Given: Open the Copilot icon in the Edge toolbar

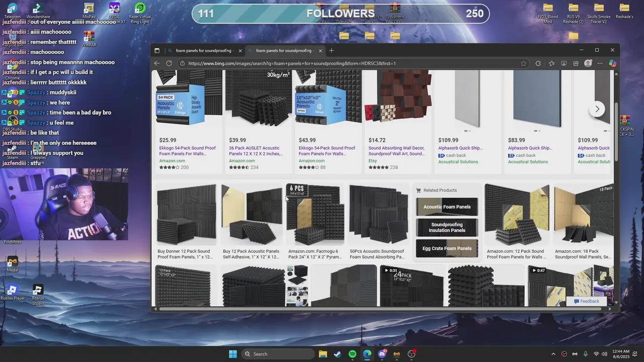Looking at the screenshot, I should pyautogui.click(x=612, y=63).
